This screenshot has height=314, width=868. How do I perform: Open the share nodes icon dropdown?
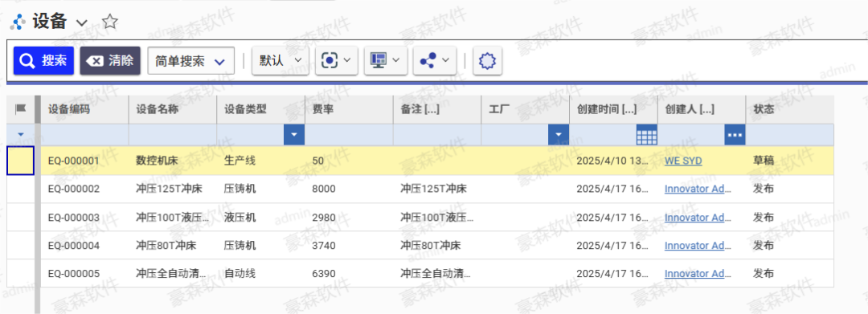point(435,60)
